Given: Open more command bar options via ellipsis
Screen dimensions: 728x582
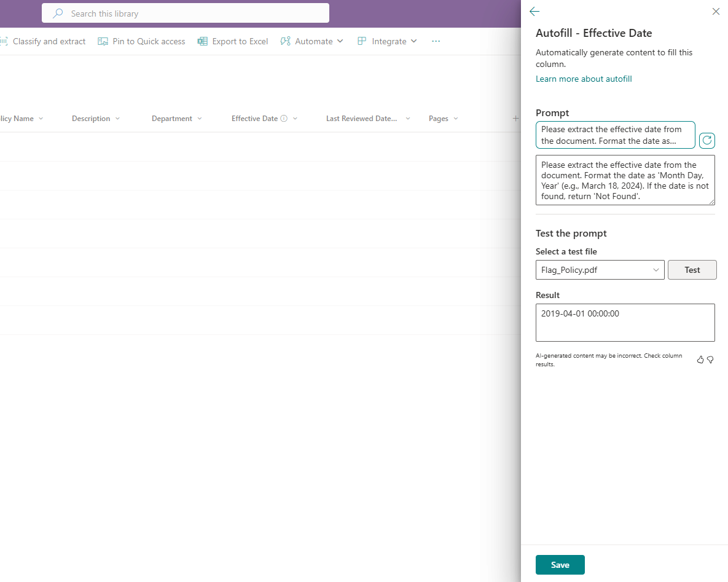Looking at the screenshot, I should click(436, 41).
